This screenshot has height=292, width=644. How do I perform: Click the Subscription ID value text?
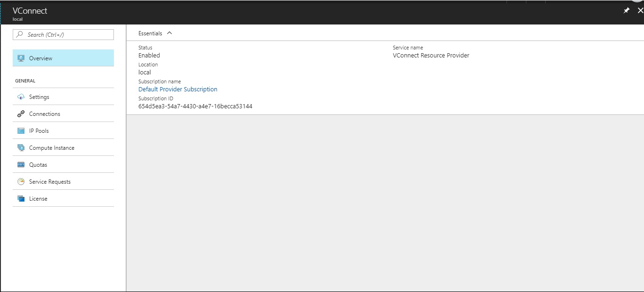(195, 106)
